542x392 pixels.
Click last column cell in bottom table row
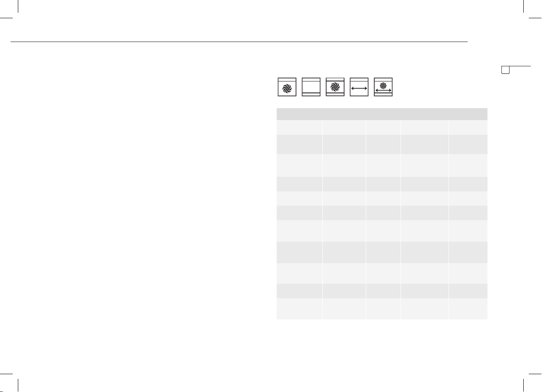click(x=468, y=309)
